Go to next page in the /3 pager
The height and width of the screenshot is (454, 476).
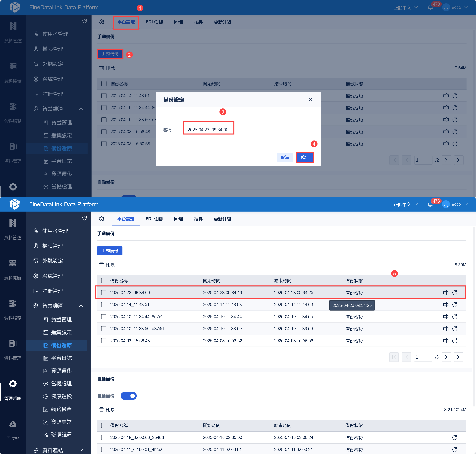[x=446, y=357]
